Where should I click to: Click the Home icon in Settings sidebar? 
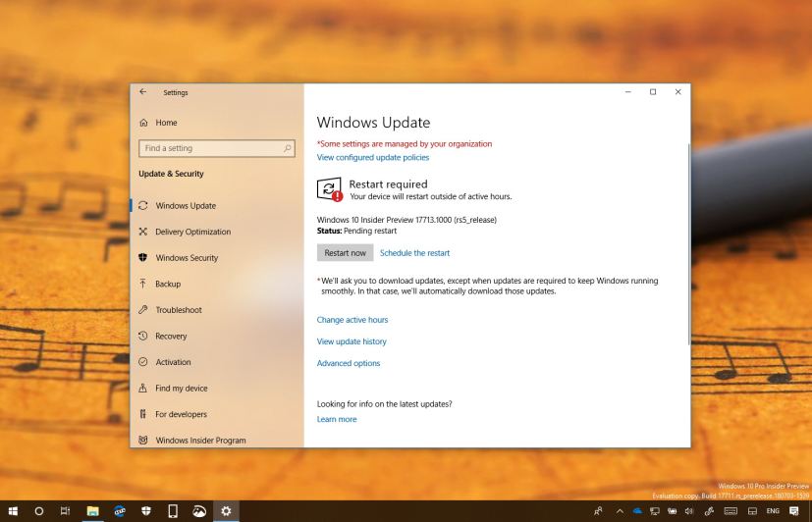pyautogui.click(x=144, y=123)
